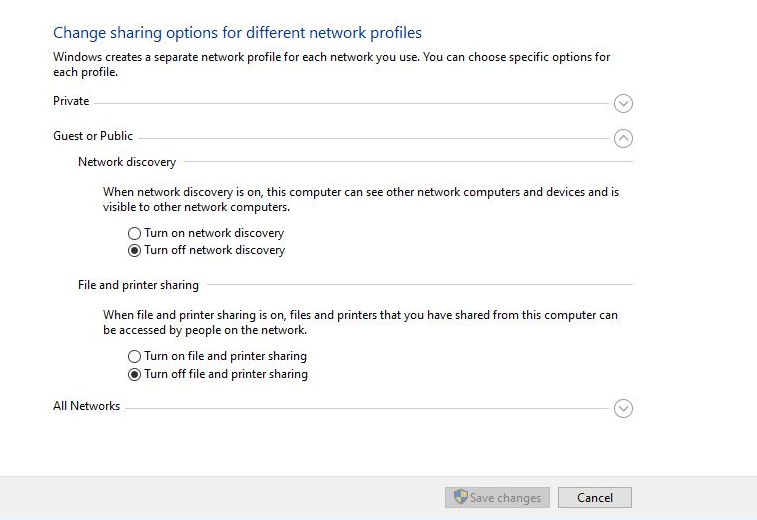Expand the All Networks section

click(x=623, y=408)
